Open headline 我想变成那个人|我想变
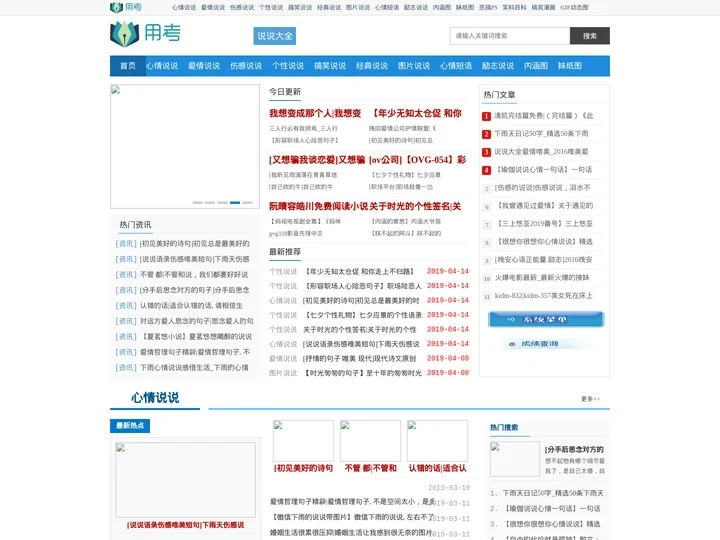 (315, 113)
